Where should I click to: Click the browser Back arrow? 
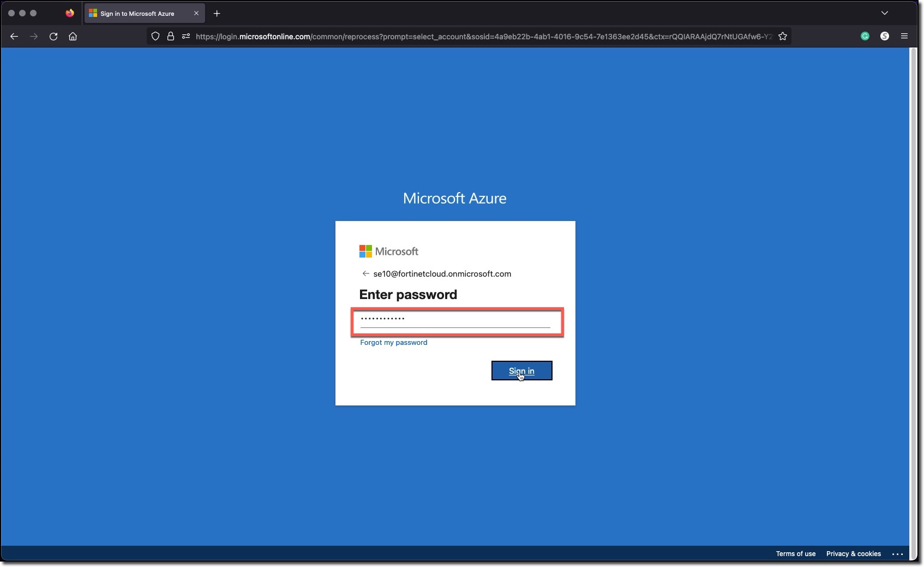tap(14, 37)
